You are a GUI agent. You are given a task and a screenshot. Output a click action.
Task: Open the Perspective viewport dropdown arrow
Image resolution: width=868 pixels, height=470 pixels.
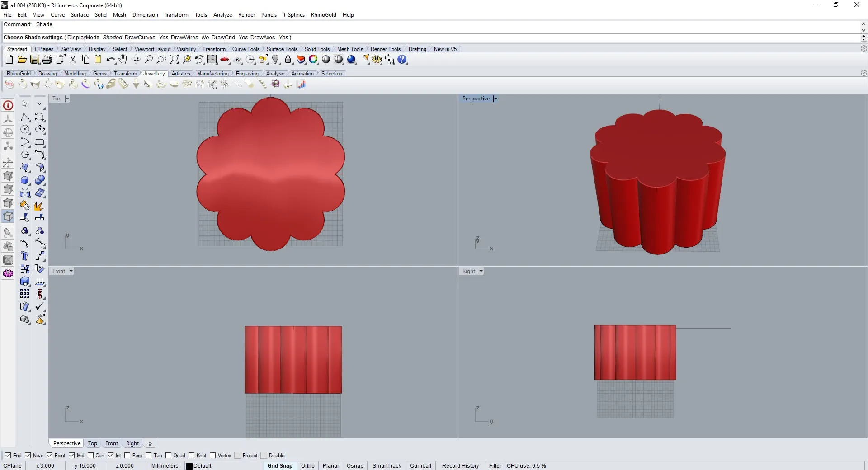495,99
